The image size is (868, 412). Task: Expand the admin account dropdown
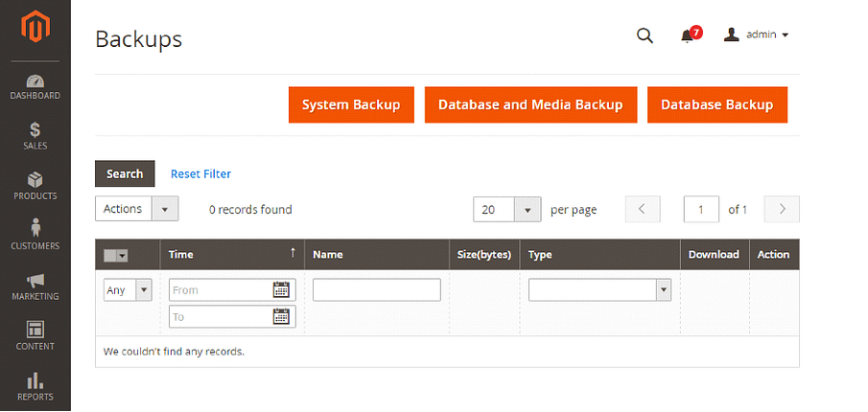click(x=757, y=34)
